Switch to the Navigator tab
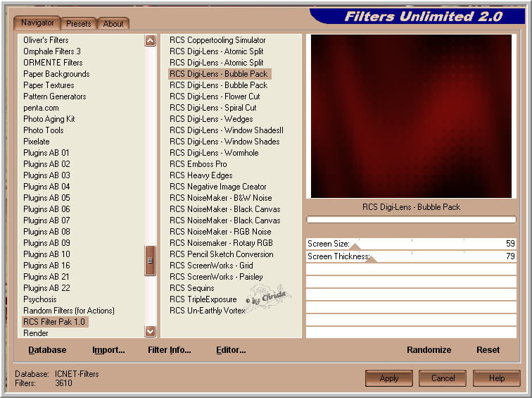The image size is (532, 398). (37, 23)
